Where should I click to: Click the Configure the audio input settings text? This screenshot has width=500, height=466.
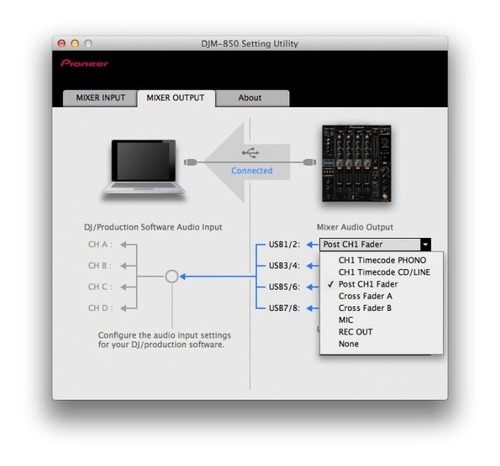pos(164,340)
